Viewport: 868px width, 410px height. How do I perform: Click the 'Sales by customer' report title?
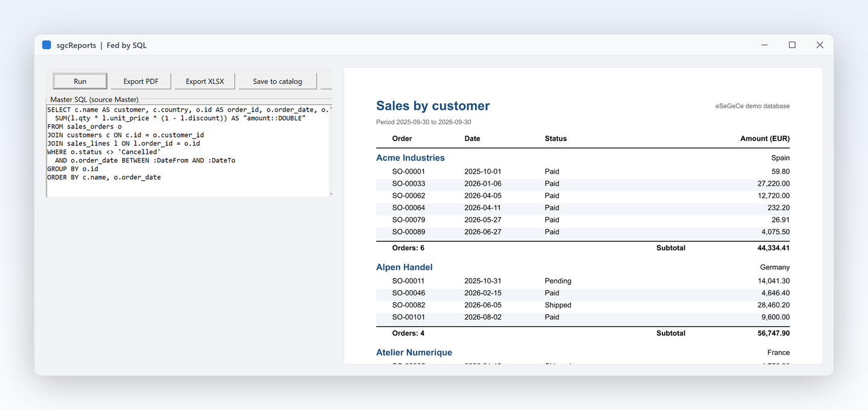[433, 106]
